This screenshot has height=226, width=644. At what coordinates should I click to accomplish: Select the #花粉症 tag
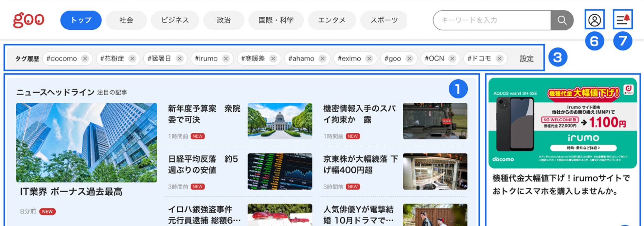click(112, 59)
